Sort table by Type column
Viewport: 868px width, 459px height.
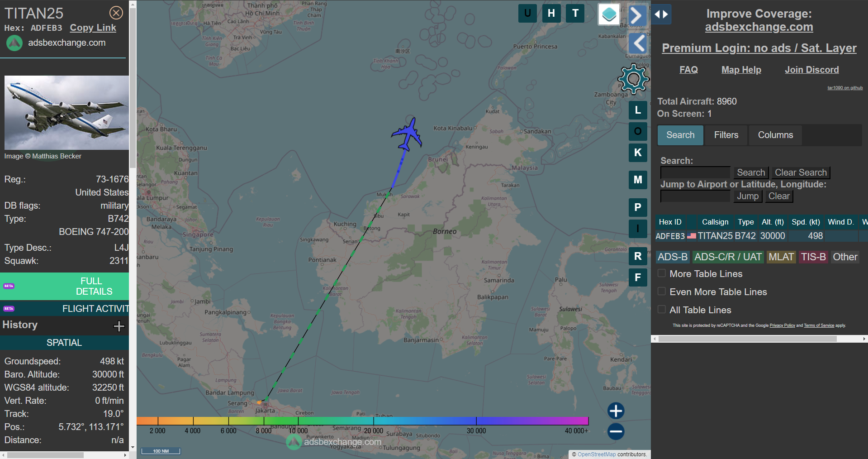[x=746, y=222]
